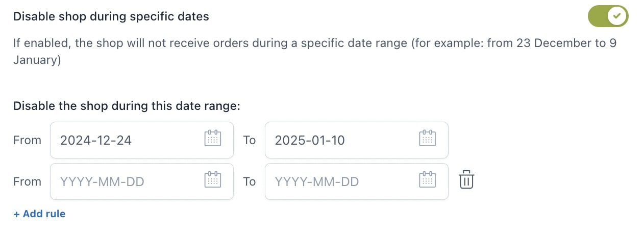Add a new date range rule
644x228 pixels.
point(39,214)
